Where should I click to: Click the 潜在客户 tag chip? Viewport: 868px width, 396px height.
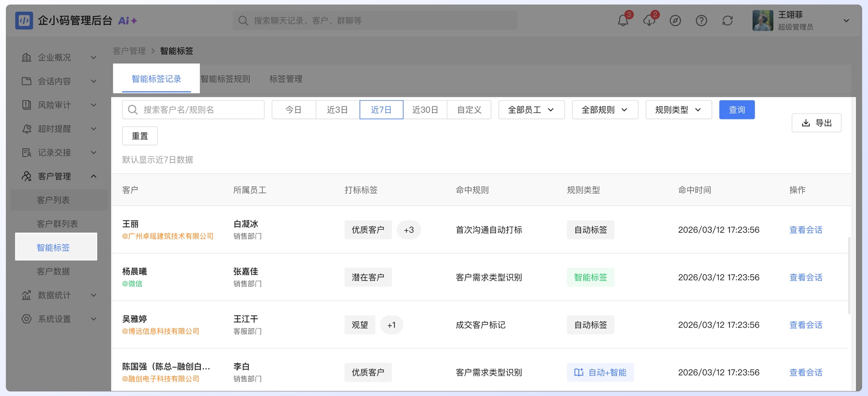pos(368,277)
